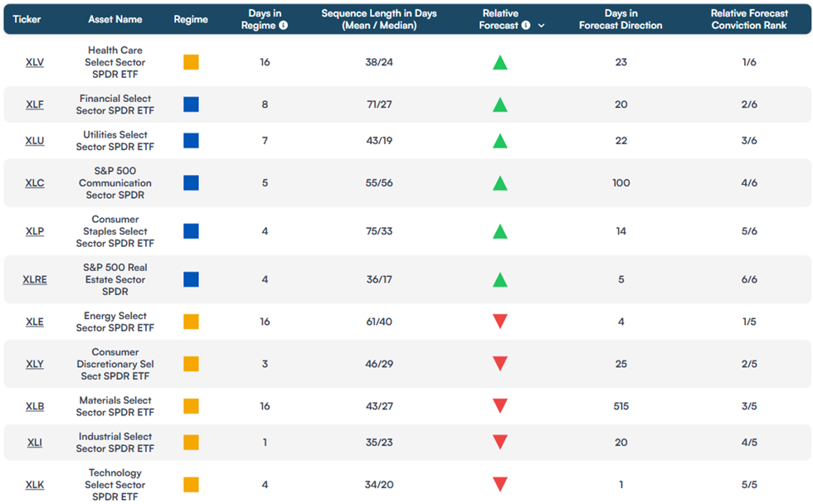Click the orange regime square for XLK
This screenshot has width=813, height=504.
(191, 485)
